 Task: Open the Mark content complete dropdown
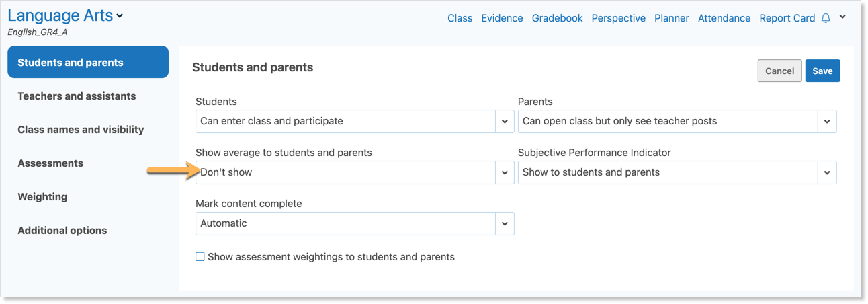click(355, 223)
